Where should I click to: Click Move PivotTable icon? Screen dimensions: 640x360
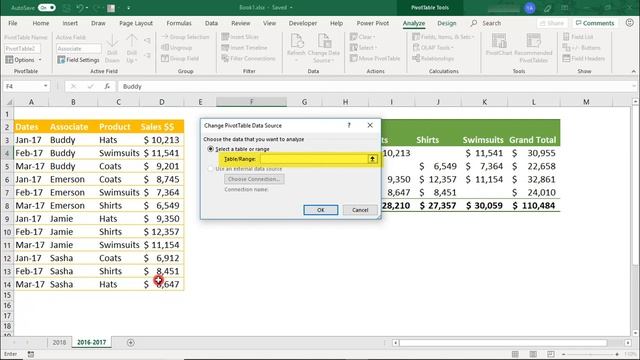click(353, 58)
